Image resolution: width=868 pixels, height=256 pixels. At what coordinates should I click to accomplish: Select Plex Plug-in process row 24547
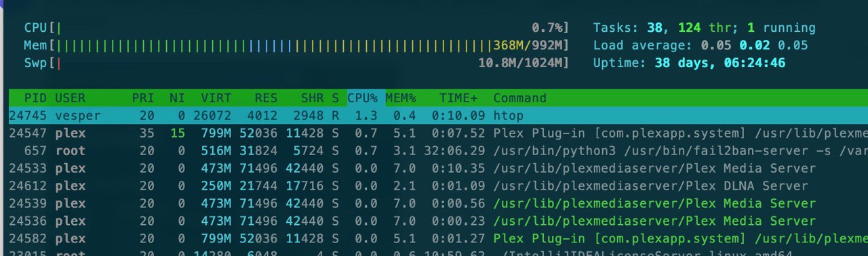click(438, 133)
